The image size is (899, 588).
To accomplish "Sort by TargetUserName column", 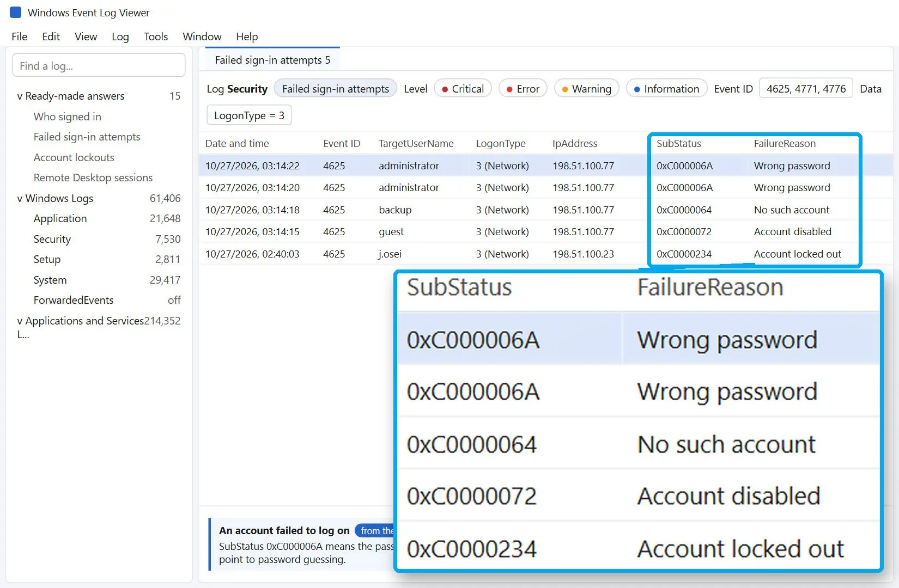I will pyautogui.click(x=416, y=143).
